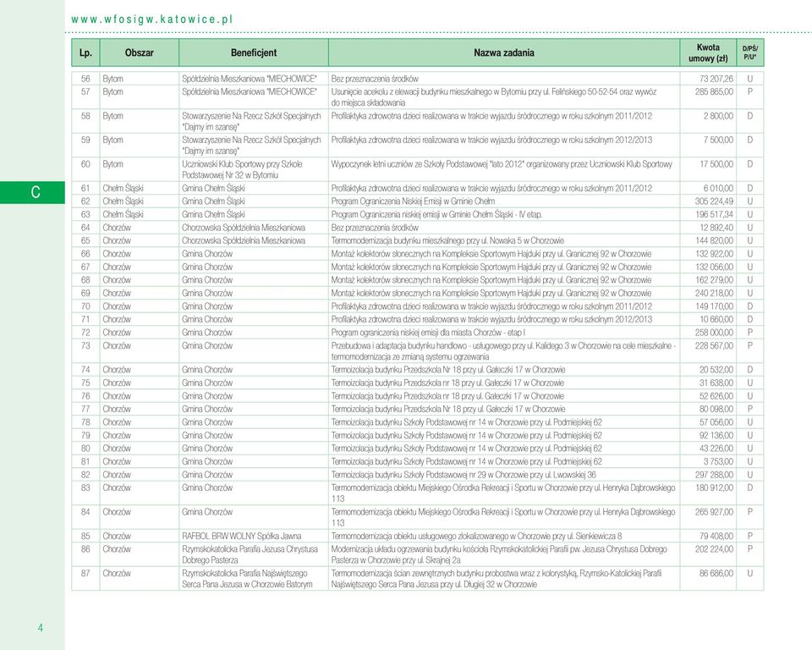This screenshot has height=650, width=812.
Task: Click the amount 162 279,00
Action: [x=714, y=280]
